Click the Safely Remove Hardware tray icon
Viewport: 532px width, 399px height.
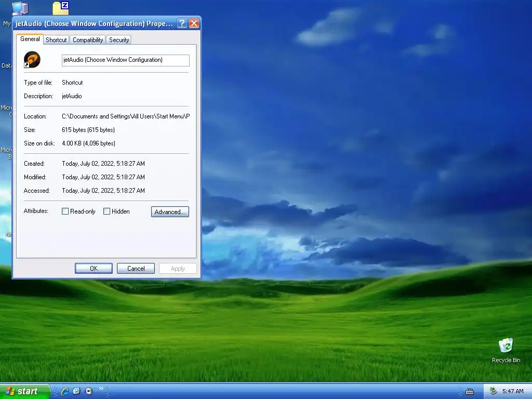point(494,391)
